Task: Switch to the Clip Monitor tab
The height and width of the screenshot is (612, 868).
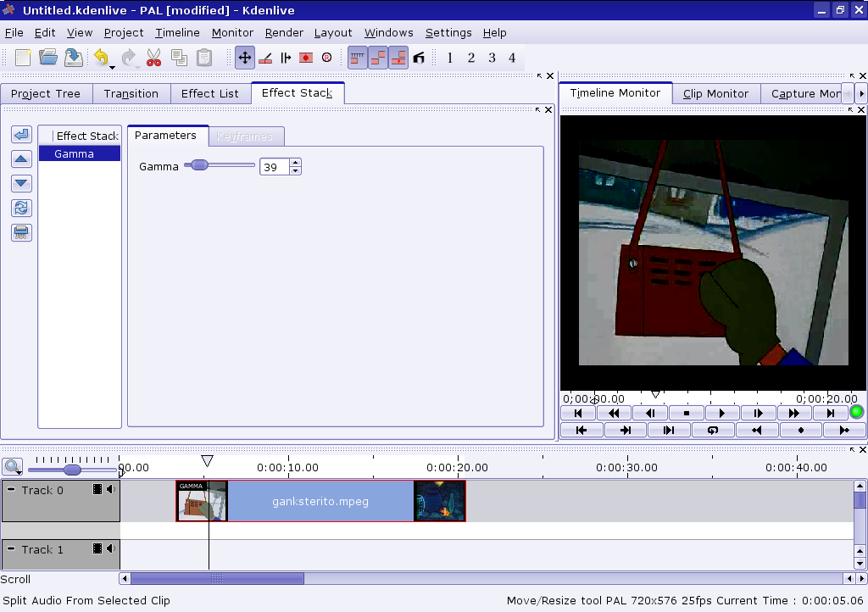Action: click(x=715, y=93)
